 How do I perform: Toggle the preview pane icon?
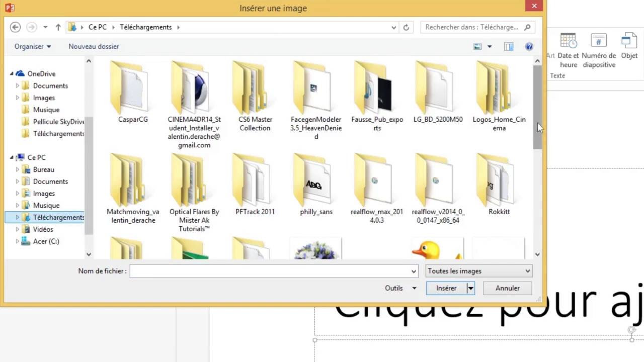[509, 47]
